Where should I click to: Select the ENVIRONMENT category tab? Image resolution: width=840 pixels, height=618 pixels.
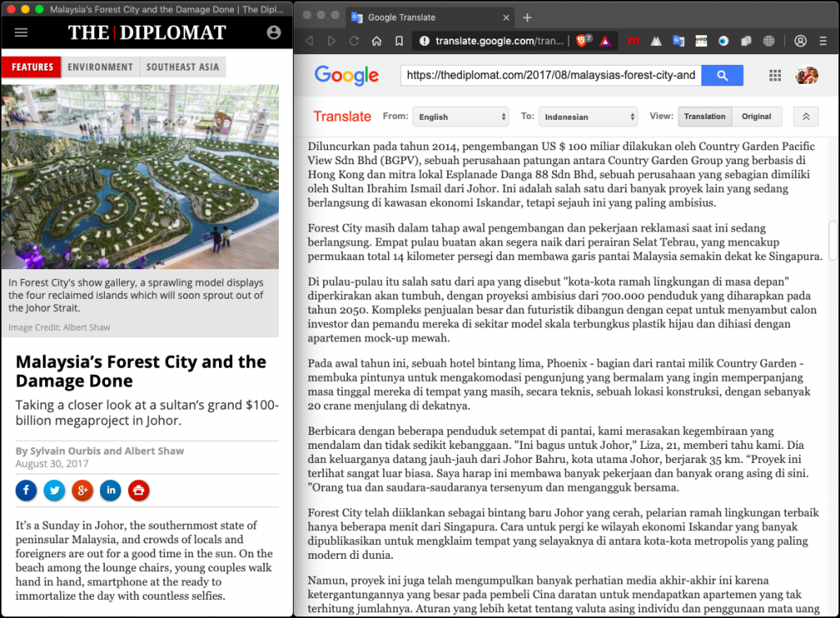tap(100, 67)
